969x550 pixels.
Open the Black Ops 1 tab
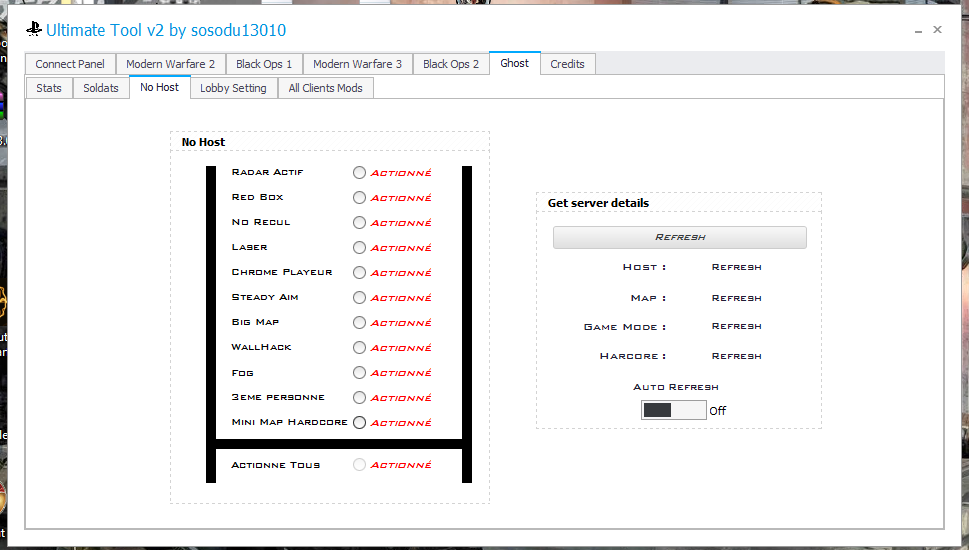[264, 64]
